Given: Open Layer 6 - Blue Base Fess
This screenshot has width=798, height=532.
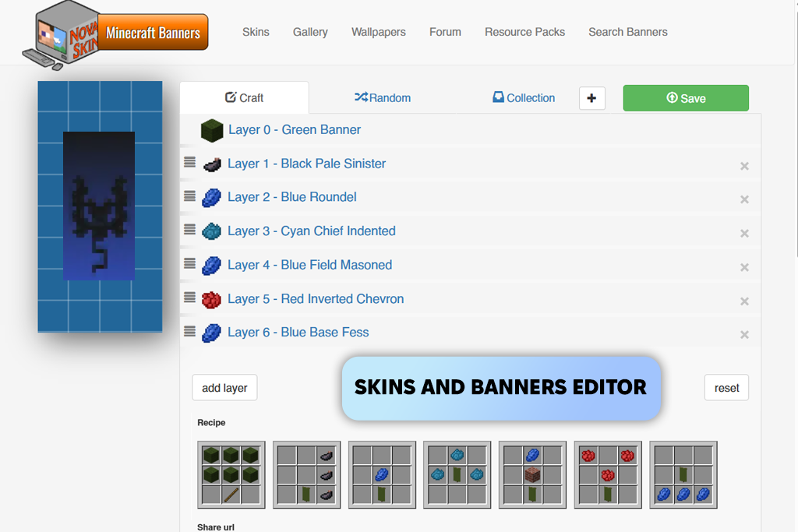Looking at the screenshot, I should click(298, 332).
